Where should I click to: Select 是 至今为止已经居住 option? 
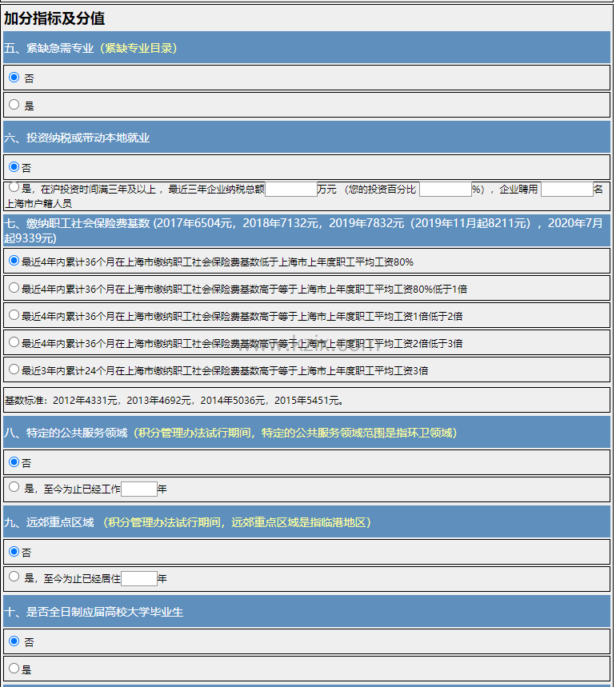pyautogui.click(x=14, y=577)
